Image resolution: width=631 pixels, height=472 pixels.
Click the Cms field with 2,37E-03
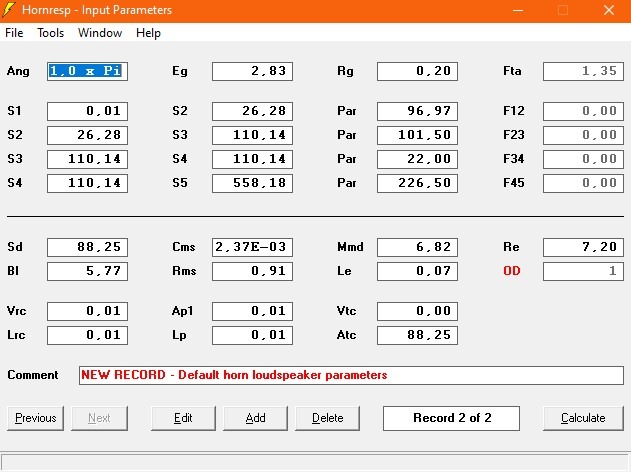coord(252,247)
